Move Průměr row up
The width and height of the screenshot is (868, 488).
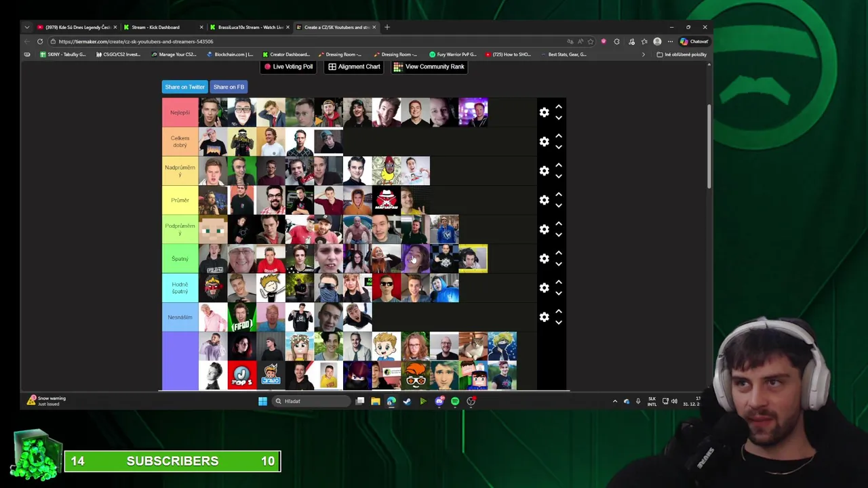coord(559,195)
